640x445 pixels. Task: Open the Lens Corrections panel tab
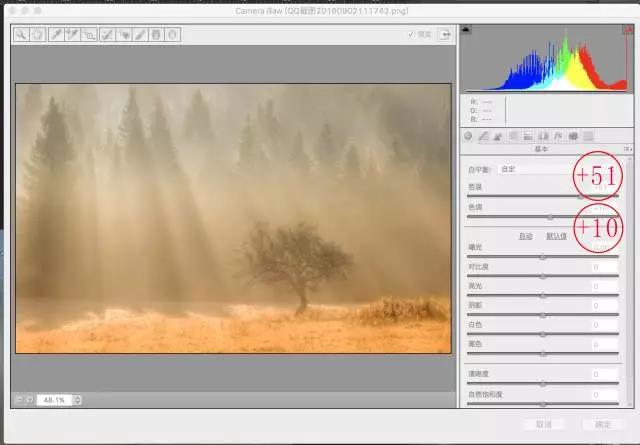pos(543,136)
